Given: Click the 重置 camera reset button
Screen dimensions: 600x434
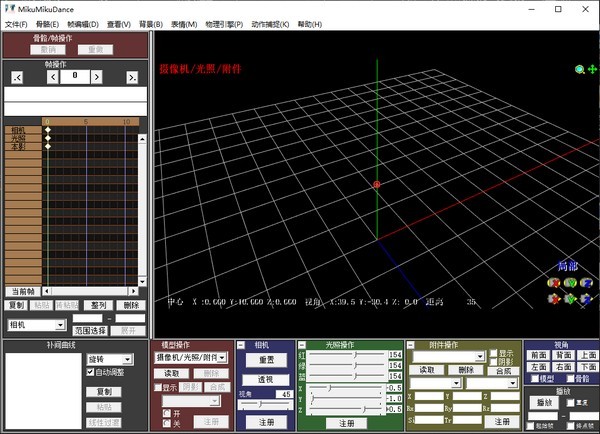Looking at the screenshot, I should 266,360.
